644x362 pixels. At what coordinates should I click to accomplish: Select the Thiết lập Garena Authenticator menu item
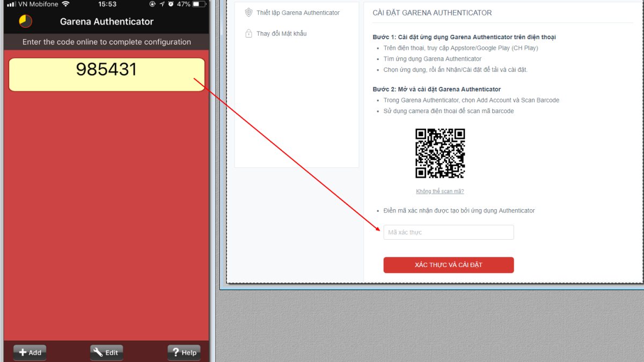tap(298, 12)
